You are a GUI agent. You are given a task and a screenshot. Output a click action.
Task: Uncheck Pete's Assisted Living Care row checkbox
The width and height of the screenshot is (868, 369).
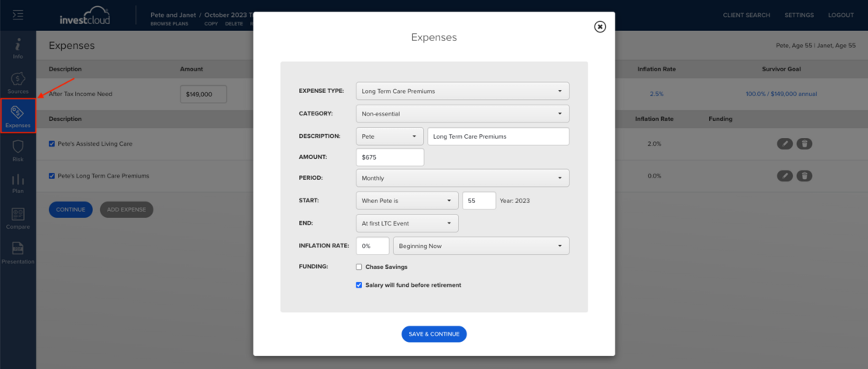point(52,143)
